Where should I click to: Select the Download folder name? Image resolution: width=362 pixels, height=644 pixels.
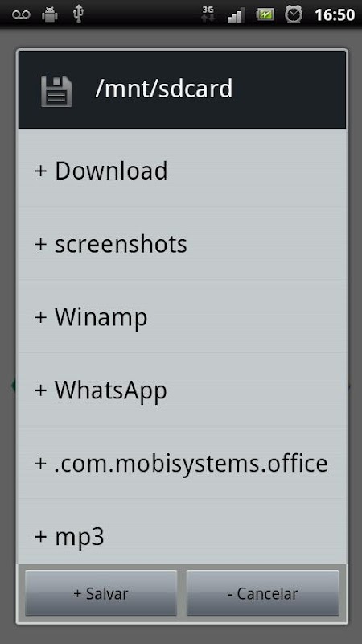pyautogui.click(x=111, y=171)
